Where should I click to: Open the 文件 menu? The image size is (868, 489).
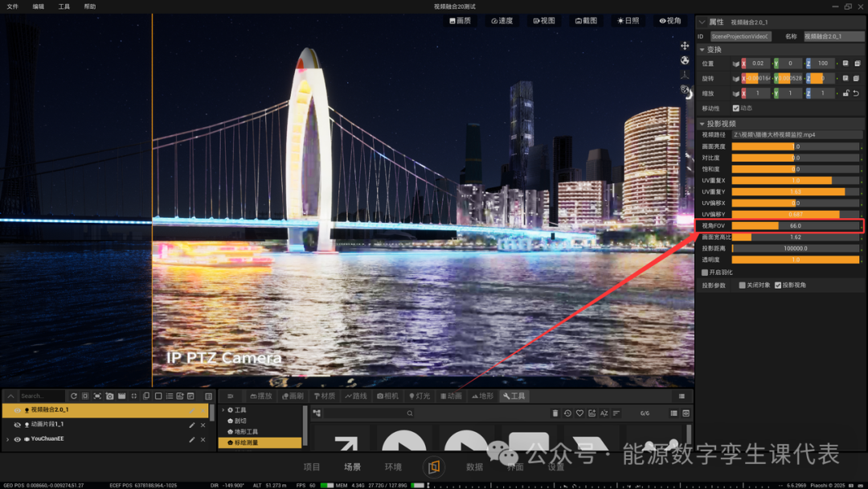(x=12, y=6)
